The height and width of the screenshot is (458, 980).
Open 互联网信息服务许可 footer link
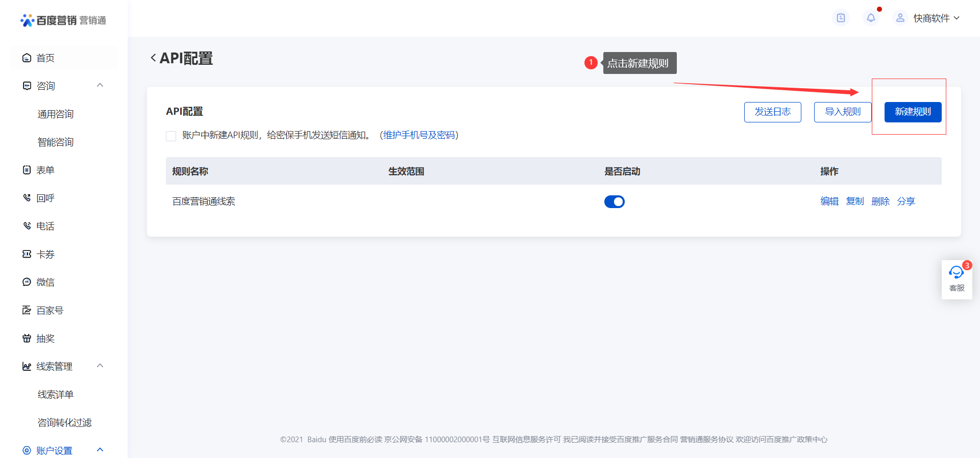[526, 440]
